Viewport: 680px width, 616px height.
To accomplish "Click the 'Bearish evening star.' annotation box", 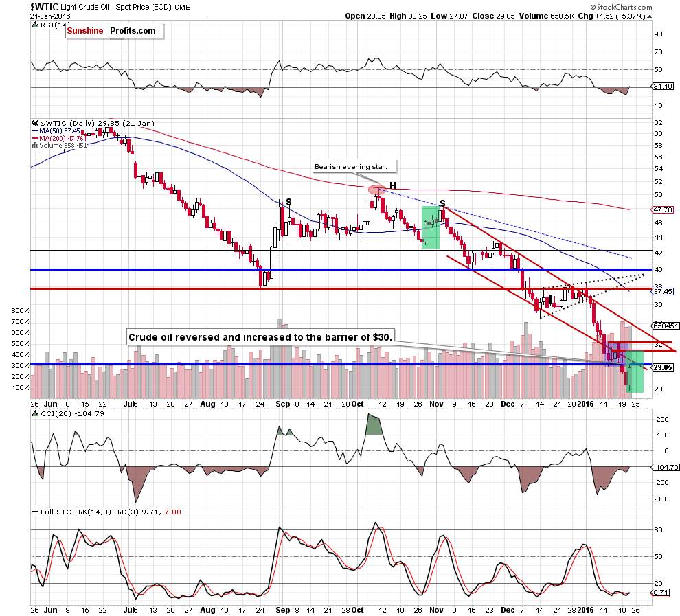I will click(x=354, y=166).
